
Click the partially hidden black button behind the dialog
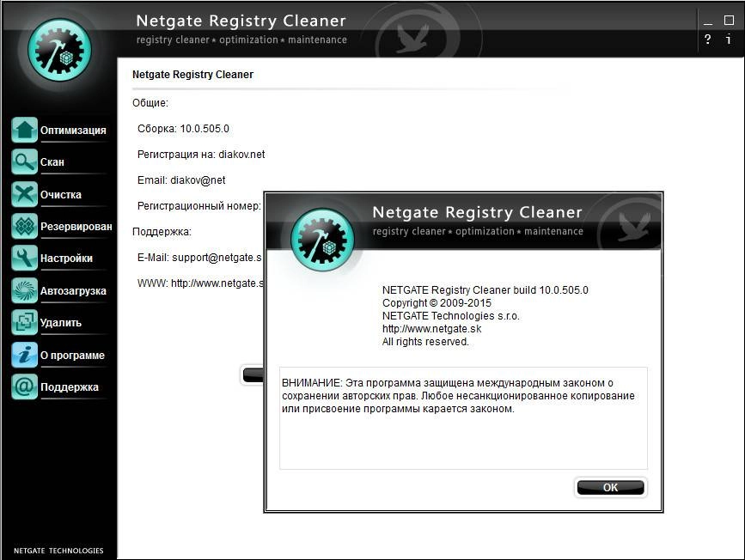253,374
